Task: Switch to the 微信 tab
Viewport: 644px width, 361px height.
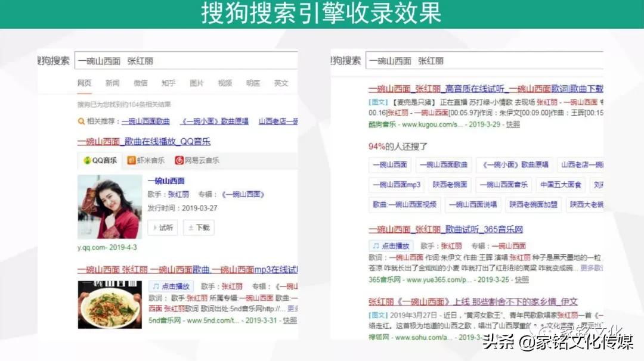Action: coord(141,83)
